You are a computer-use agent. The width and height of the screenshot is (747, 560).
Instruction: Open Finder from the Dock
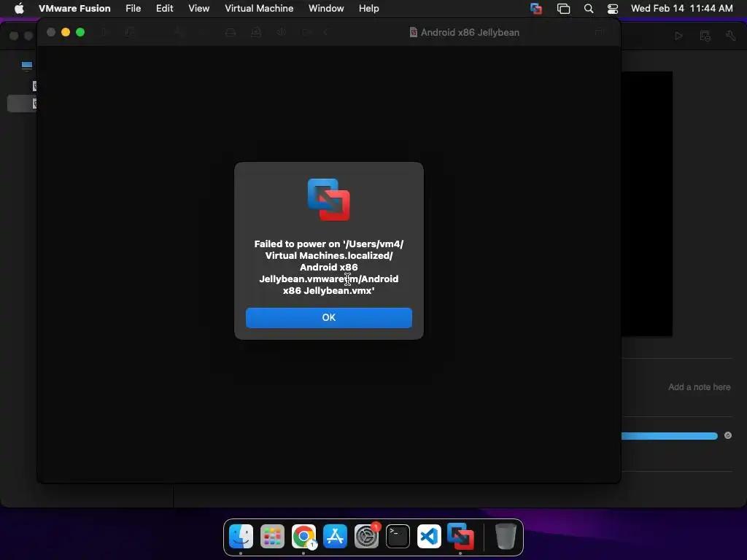241,537
